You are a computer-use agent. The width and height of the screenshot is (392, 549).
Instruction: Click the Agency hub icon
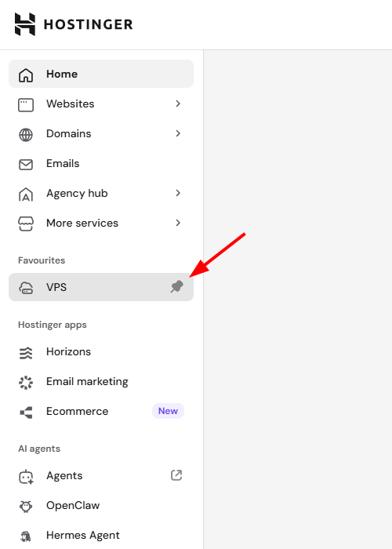26,195
